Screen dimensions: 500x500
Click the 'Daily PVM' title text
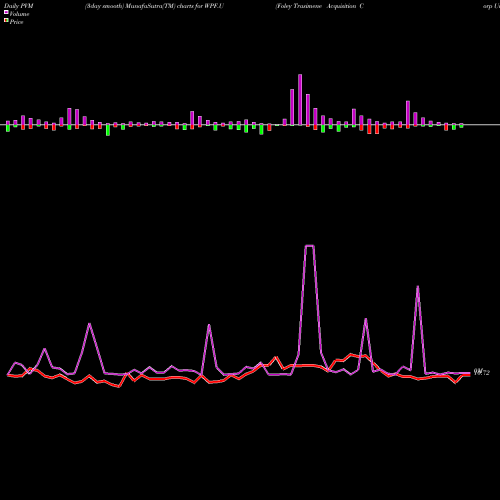point(19,6)
